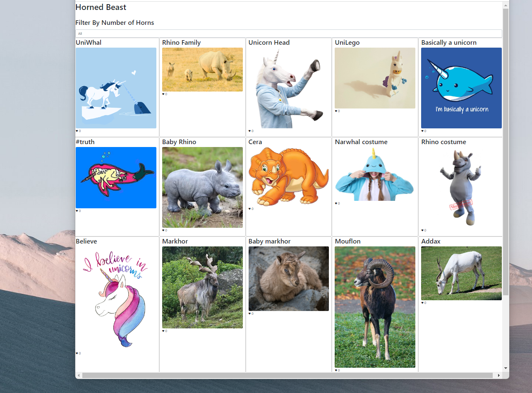This screenshot has height=393, width=532.
Task: Click the Baby Rhino title text
Action: (179, 142)
